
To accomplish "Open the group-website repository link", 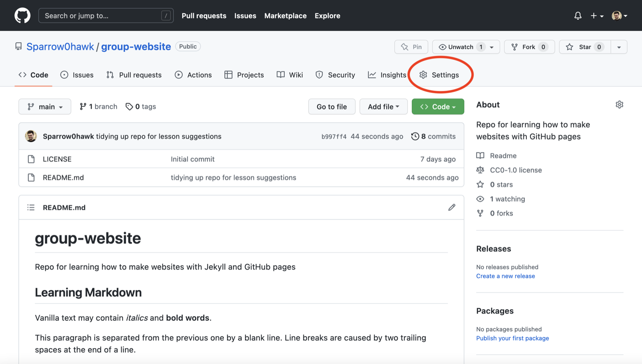I will [x=136, y=47].
